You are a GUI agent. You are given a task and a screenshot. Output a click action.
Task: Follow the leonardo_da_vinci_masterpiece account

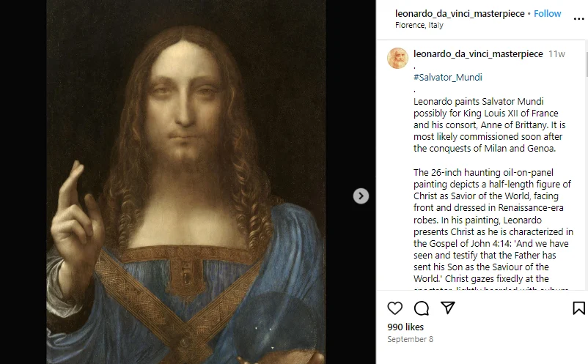547,13
